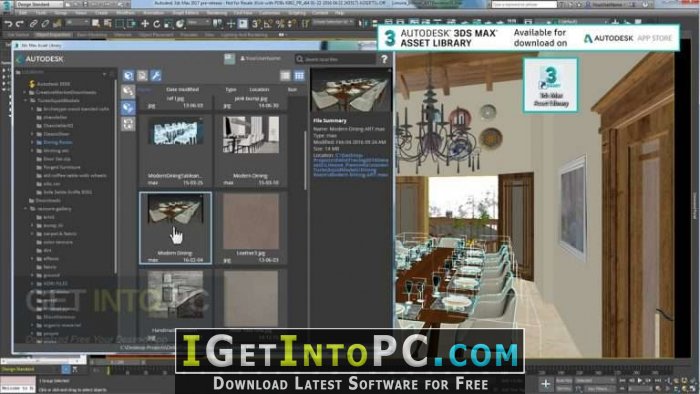The width and height of the screenshot is (700, 394).
Task: Click the Align tool icon
Action: (x=374, y=23)
